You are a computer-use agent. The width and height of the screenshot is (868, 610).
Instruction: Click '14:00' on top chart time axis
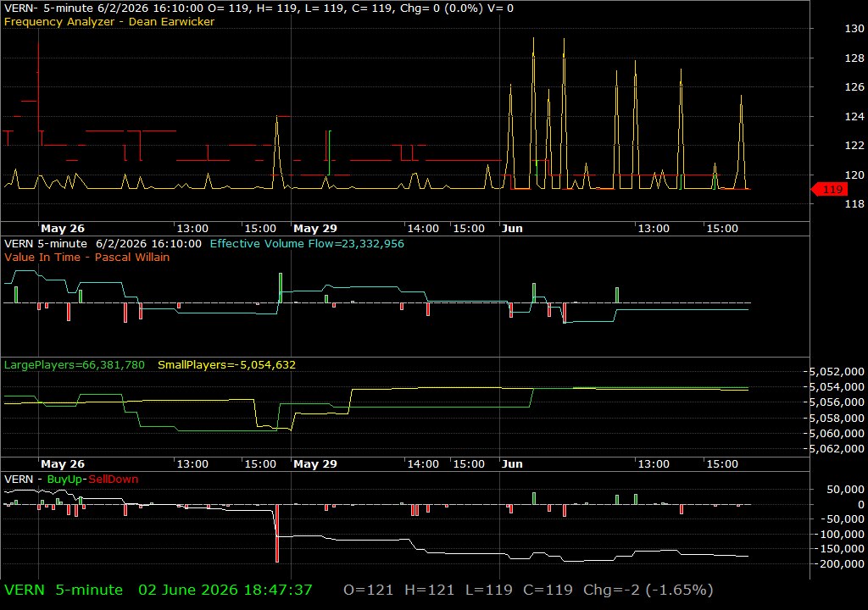423,229
